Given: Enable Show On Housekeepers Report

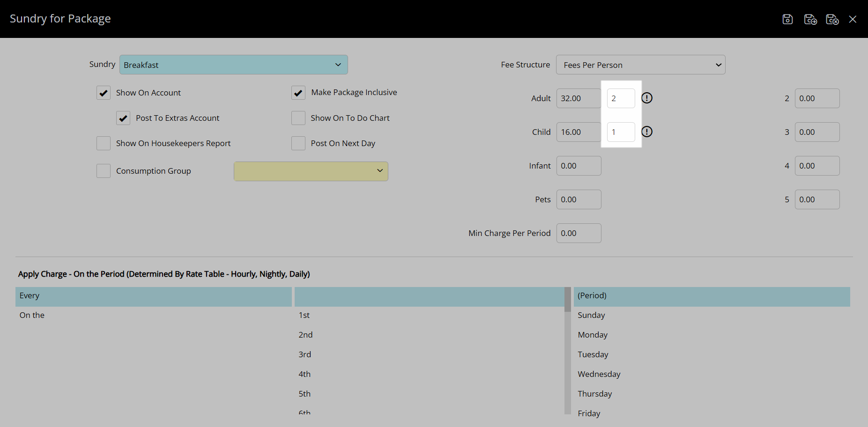Looking at the screenshot, I should pos(104,143).
